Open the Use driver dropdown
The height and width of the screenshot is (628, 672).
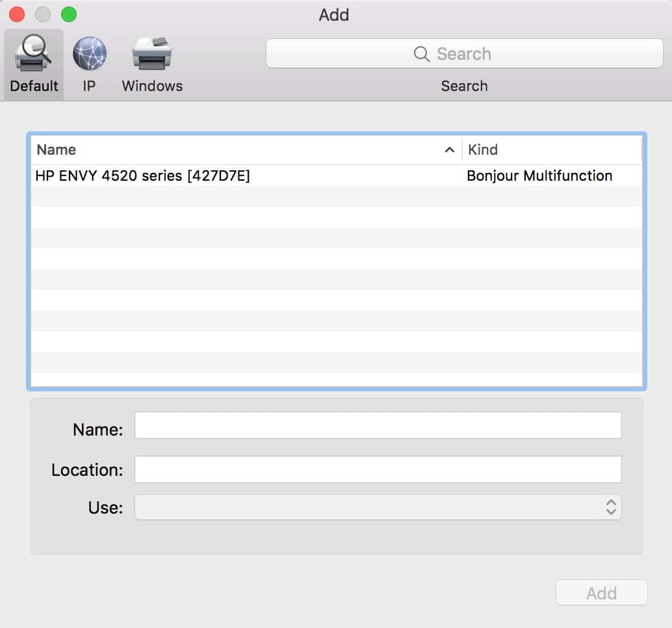point(378,507)
